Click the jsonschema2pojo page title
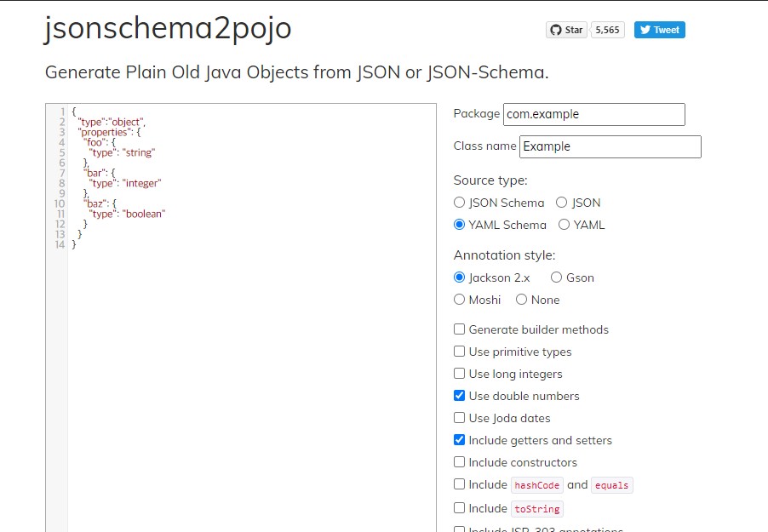 (168, 28)
